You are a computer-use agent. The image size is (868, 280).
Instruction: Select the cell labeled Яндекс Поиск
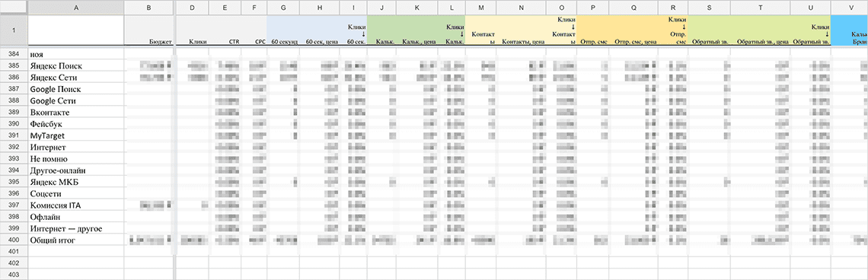(76, 66)
